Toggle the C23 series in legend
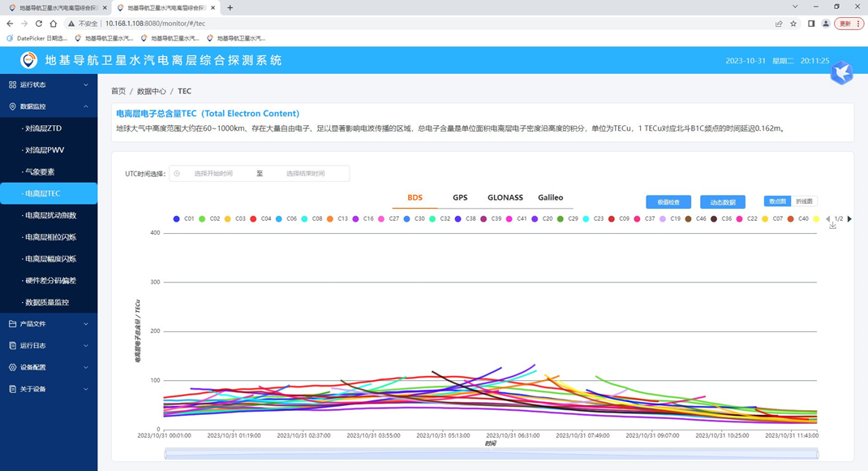Viewport: 868px width, 471px height. click(x=593, y=219)
